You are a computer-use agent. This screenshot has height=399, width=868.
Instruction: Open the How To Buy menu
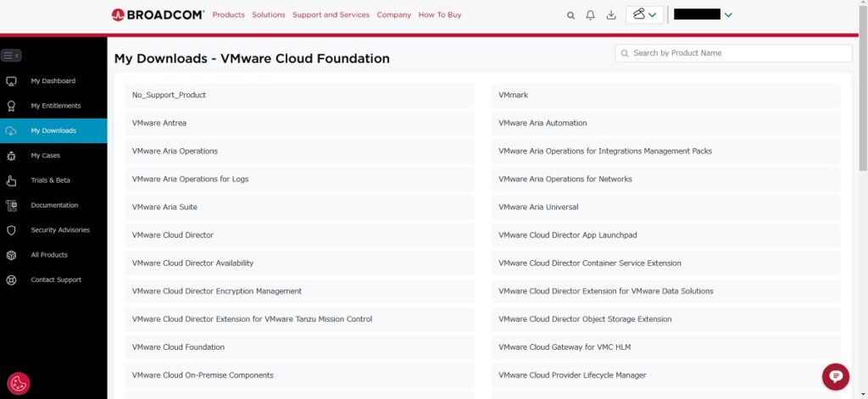click(440, 15)
